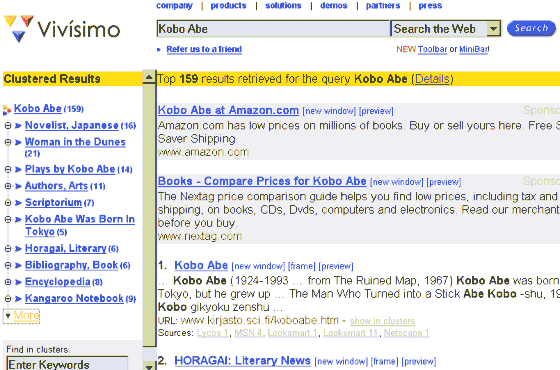Click the arrow icon beside Scriptorium cluster
560x370 pixels.
click(18, 203)
